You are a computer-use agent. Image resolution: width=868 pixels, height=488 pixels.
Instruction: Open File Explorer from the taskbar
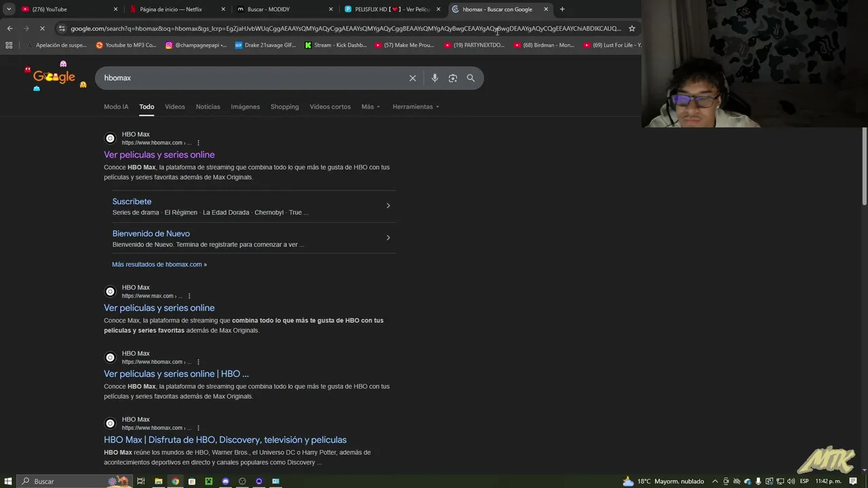tap(158, 481)
